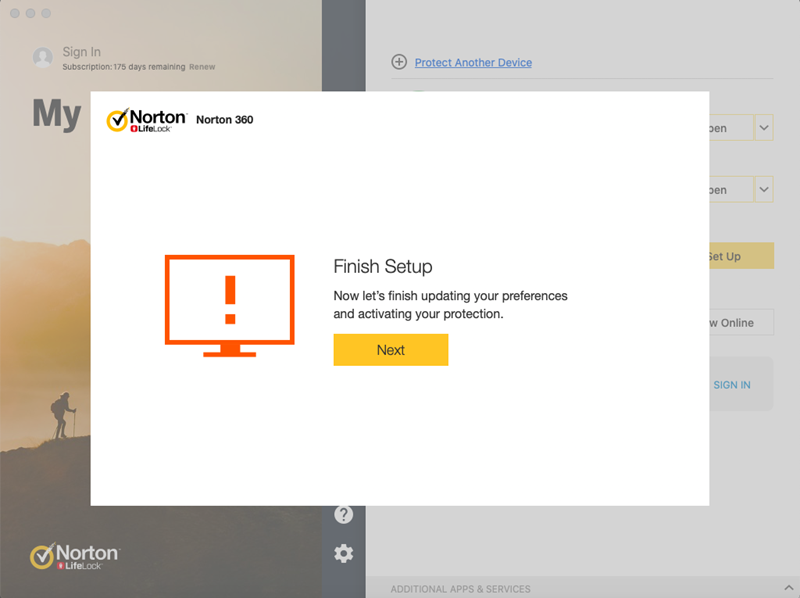The image size is (800, 598).
Task: Zoom the Norton window using the third title bar button
Action: tap(46, 13)
